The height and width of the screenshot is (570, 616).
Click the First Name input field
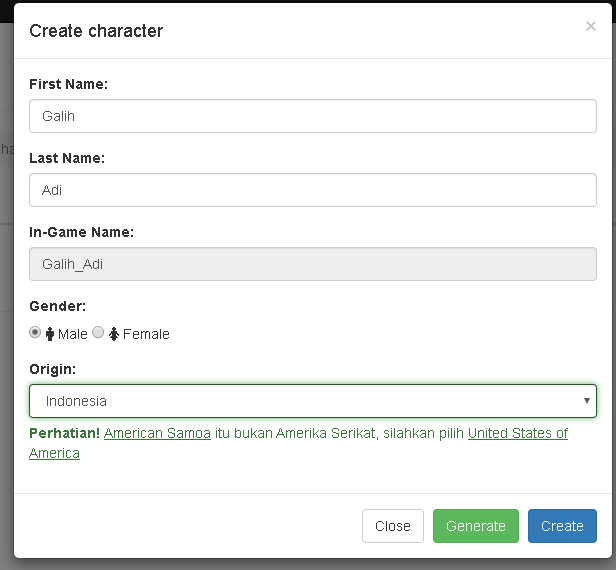(313, 116)
